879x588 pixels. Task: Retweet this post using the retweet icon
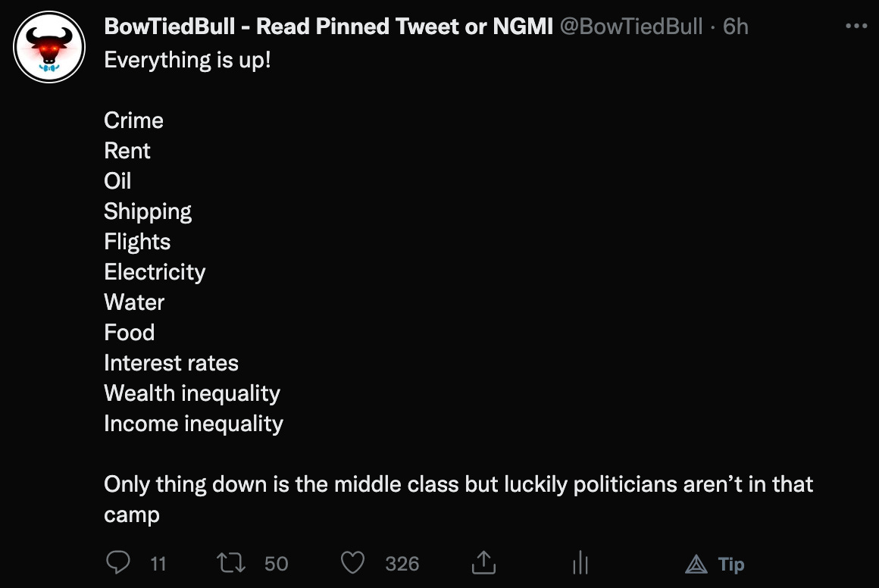pyautogui.click(x=231, y=563)
